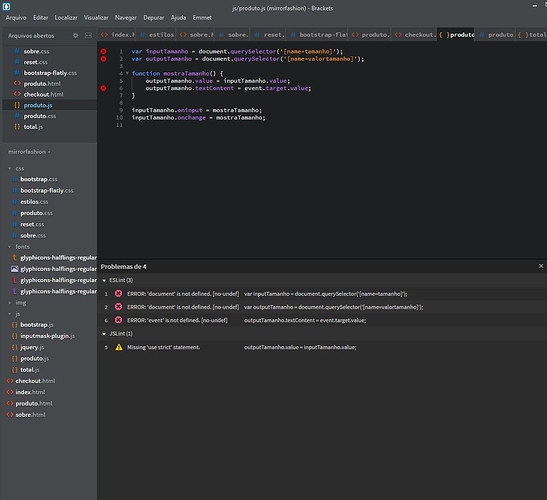Click the error icon on first ESLint row

point(119,293)
